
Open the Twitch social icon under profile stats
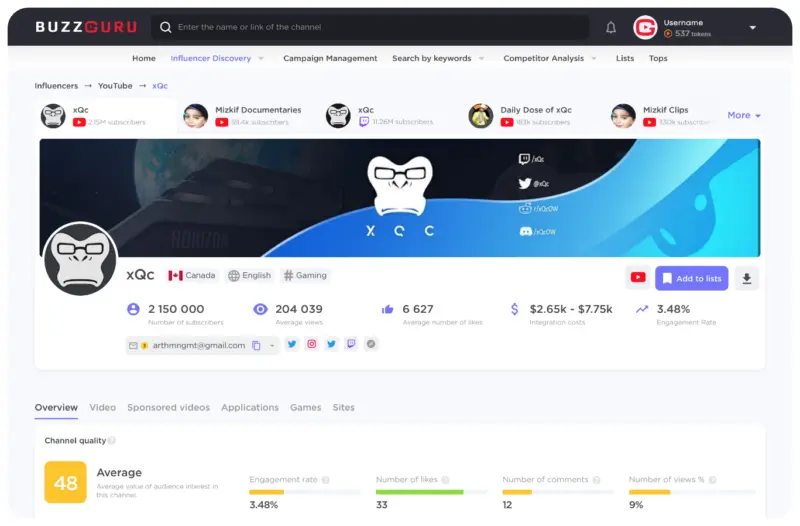[351, 344]
